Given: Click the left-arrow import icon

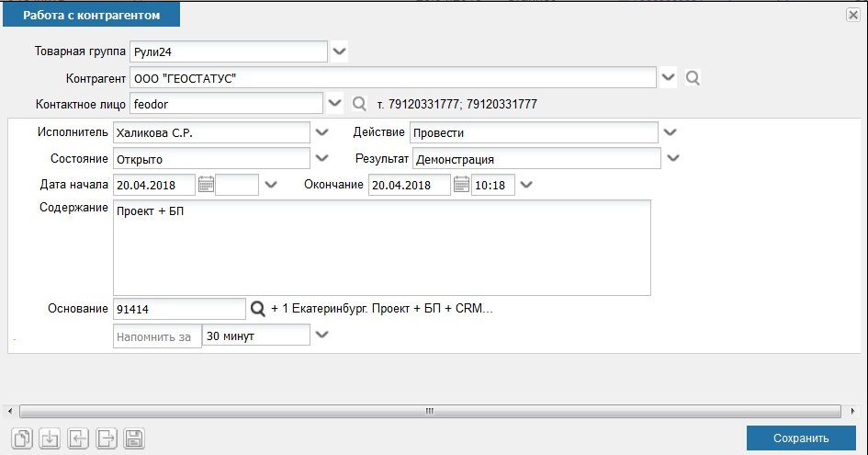Looking at the screenshot, I should (78, 438).
